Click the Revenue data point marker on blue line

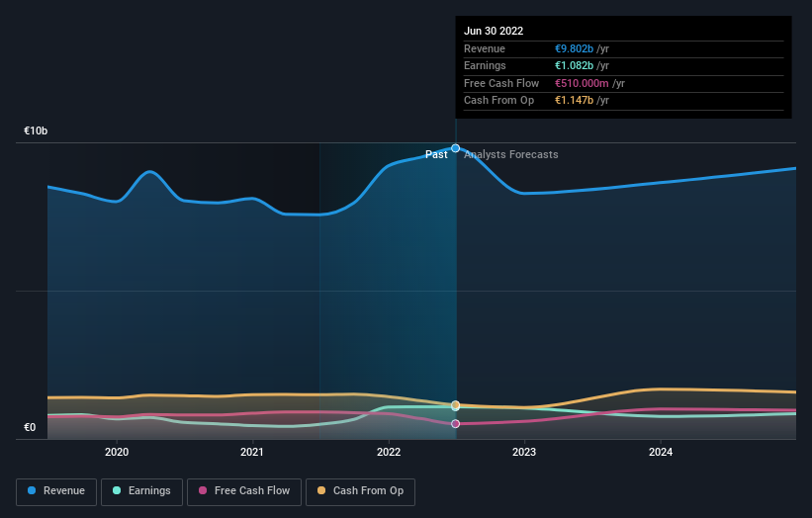pos(456,148)
